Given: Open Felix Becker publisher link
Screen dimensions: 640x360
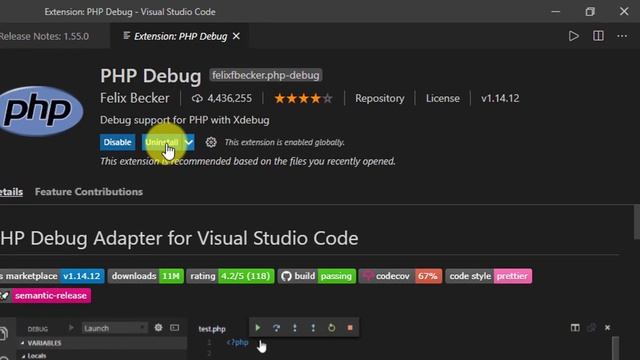Looking at the screenshot, I should pyautogui.click(x=135, y=98).
